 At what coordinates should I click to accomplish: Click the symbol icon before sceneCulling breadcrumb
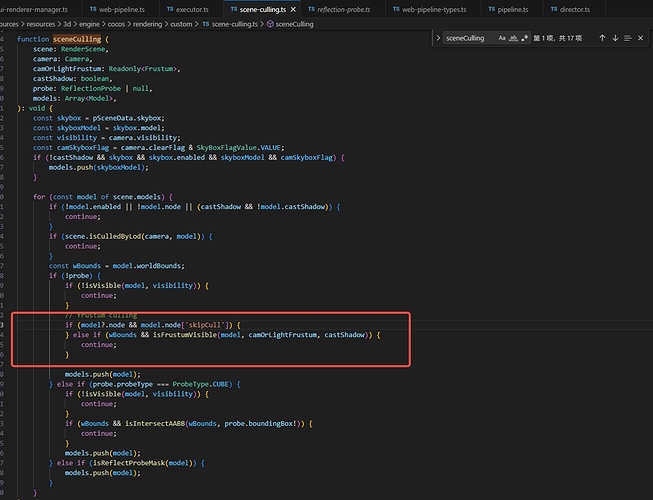(270, 24)
